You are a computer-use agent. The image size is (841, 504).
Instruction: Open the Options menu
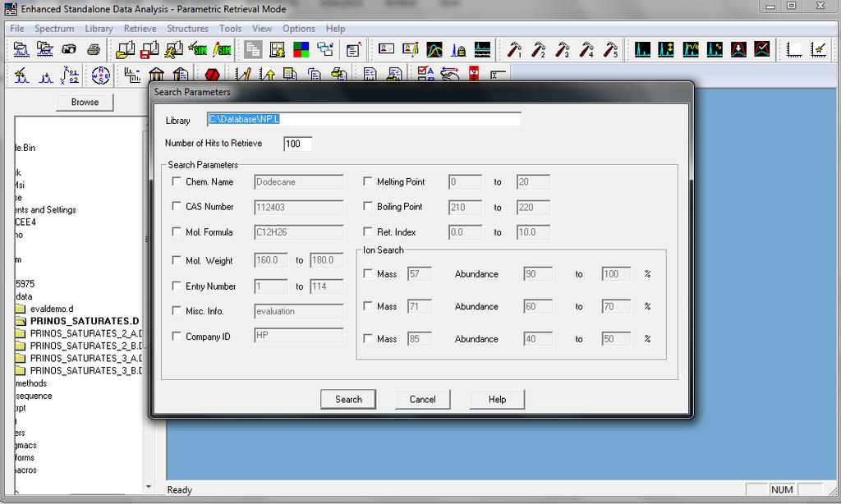click(299, 29)
